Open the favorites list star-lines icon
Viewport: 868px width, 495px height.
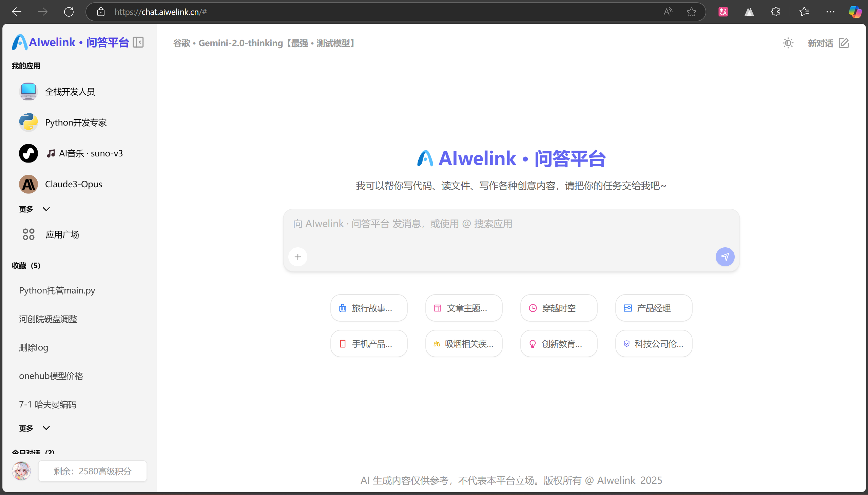coord(804,12)
